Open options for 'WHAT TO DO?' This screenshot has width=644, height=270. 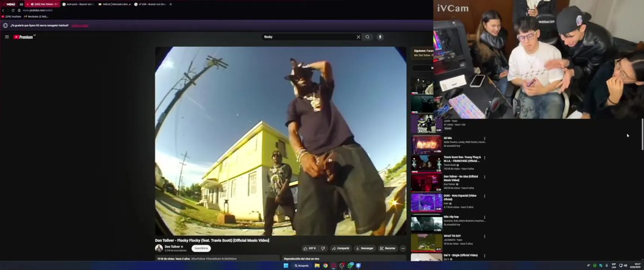(x=485, y=237)
